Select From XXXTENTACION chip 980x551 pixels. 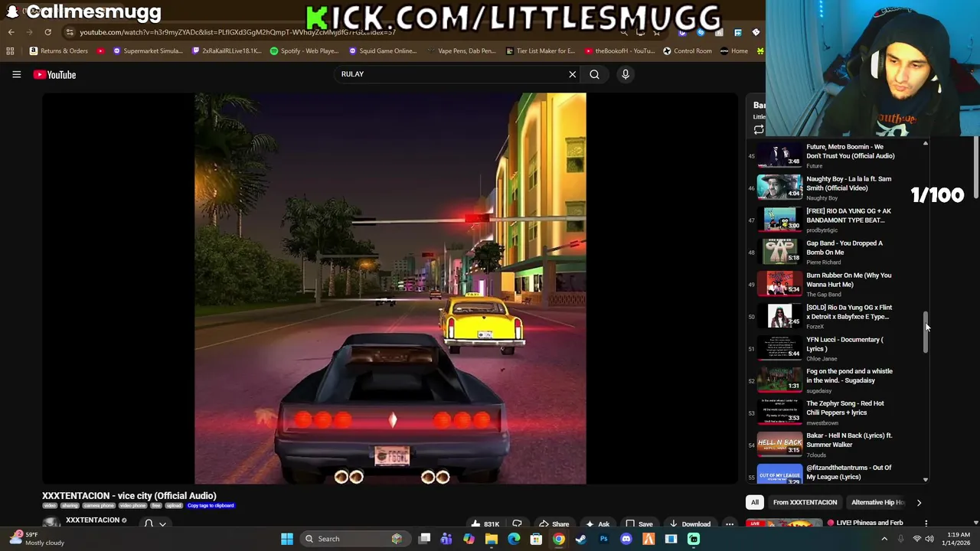[x=805, y=502]
